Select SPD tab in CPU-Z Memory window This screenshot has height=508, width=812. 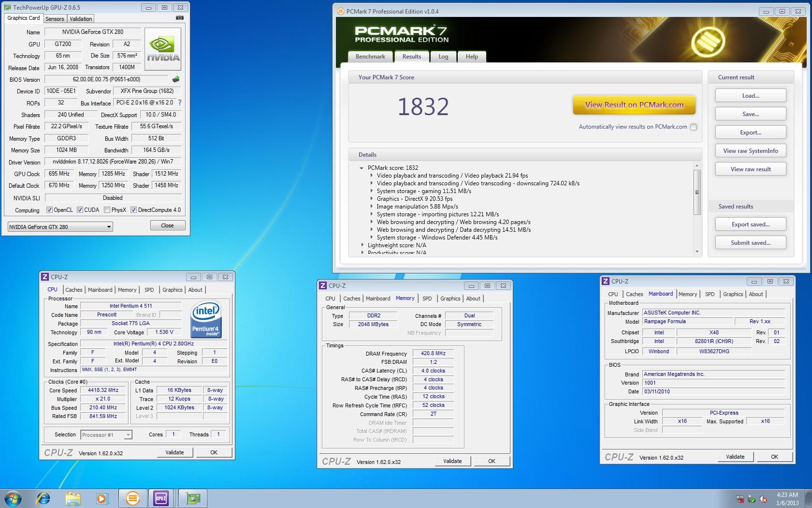427,299
